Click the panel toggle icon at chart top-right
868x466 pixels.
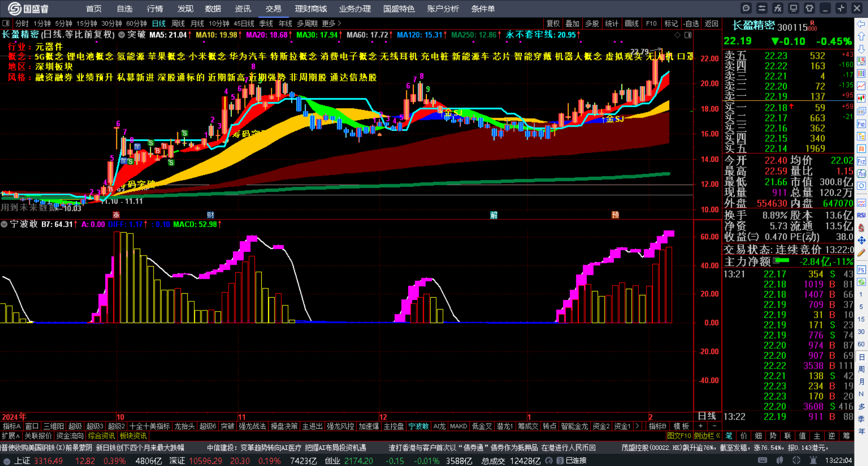688,35
